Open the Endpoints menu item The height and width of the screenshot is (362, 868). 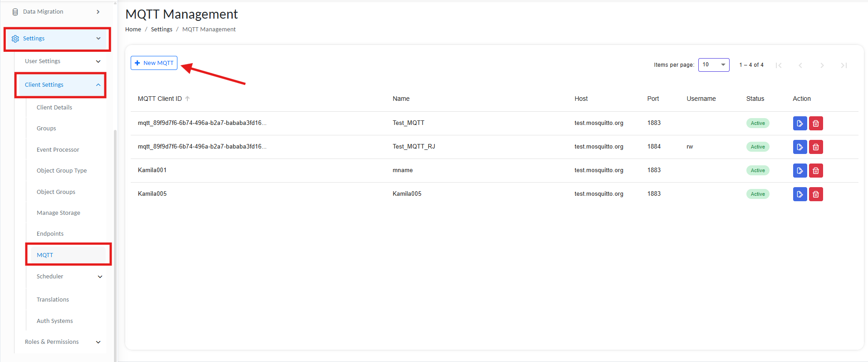click(x=50, y=234)
